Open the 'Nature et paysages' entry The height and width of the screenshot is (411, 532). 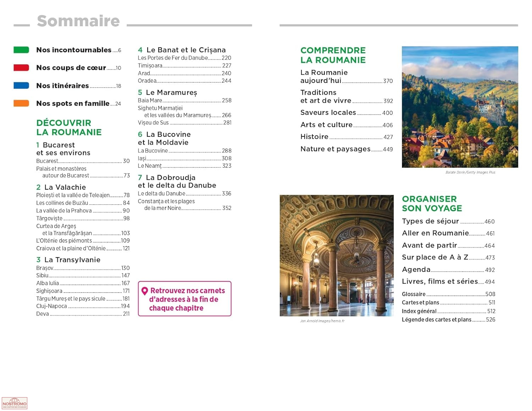pos(347,149)
